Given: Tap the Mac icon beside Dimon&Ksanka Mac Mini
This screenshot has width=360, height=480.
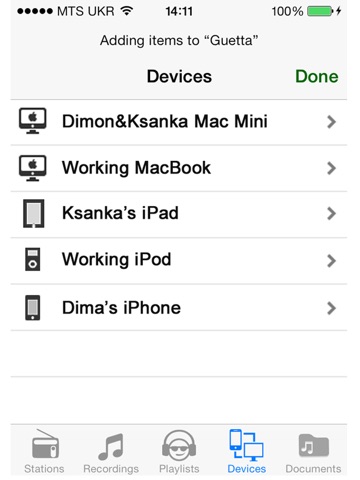Looking at the screenshot, I should pyautogui.click(x=32, y=121).
